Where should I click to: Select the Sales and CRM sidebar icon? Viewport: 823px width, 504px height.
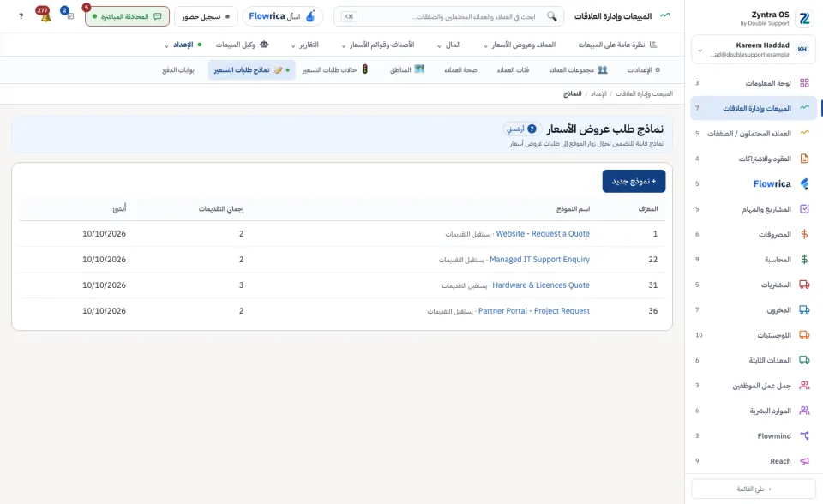[x=804, y=108]
